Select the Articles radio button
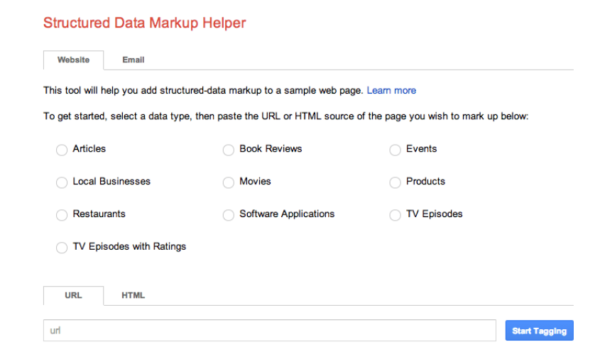Screen dimensions: 605x364 [x=62, y=150]
